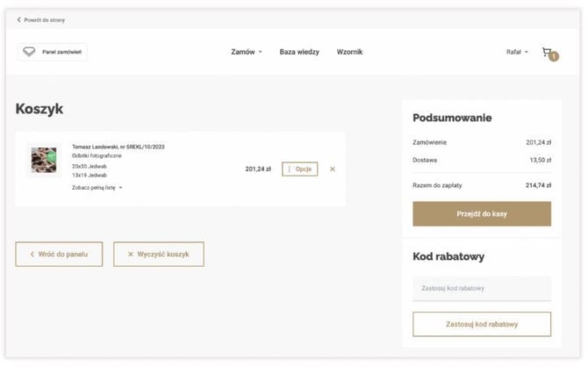Open the Rafał user account dropdown
Image resolution: width=588 pixels, height=367 pixels.
[517, 52]
